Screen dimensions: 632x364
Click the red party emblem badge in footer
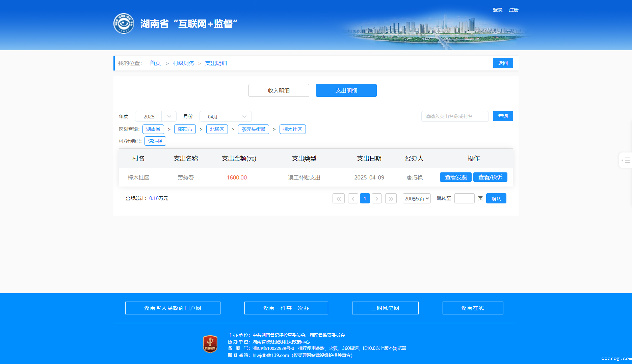click(210, 344)
